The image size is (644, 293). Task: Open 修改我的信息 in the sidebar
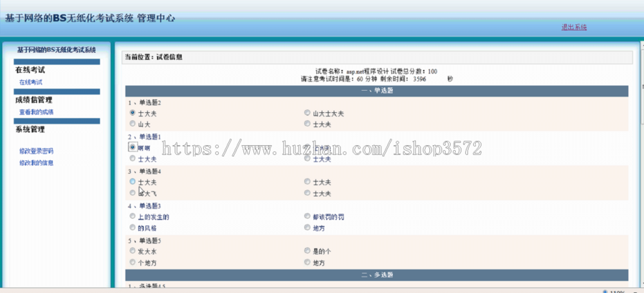click(x=36, y=162)
